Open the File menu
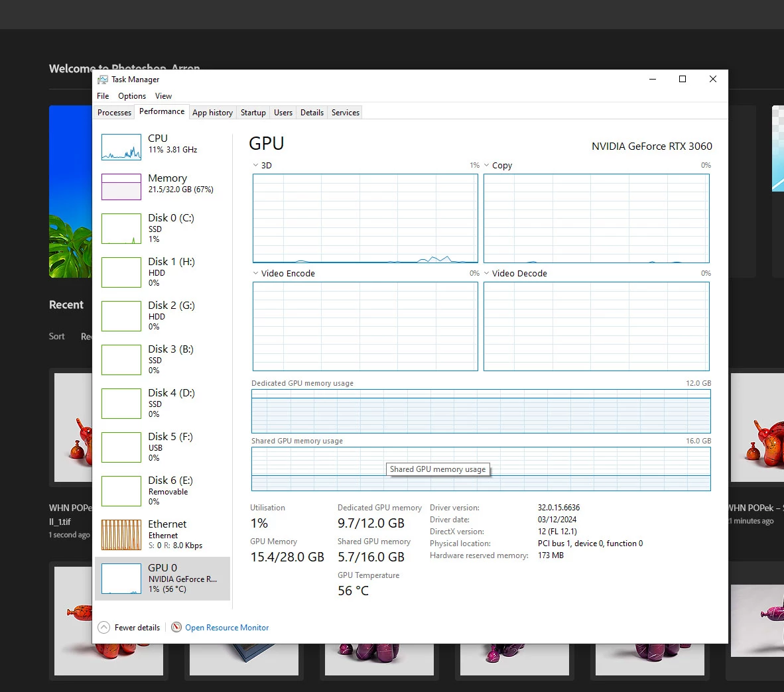The width and height of the screenshot is (784, 692). [103, 96]
